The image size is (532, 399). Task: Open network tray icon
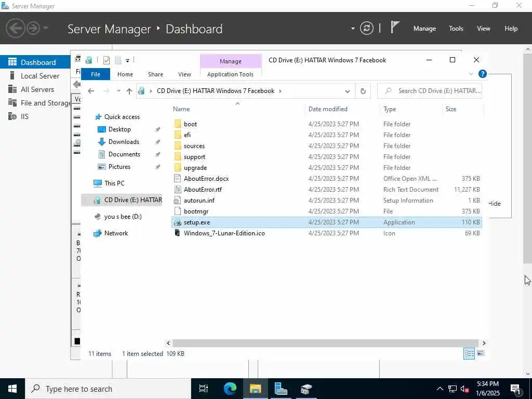[453, 389]
